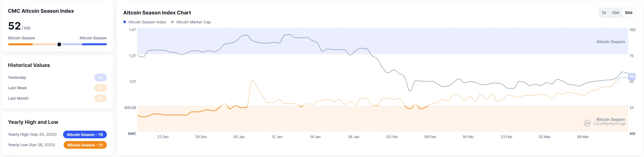The width and height of the screenshot is (644, 157).
Task: Click the Bitcoin Season - 12 badge
Action: [x=85, y=145]
